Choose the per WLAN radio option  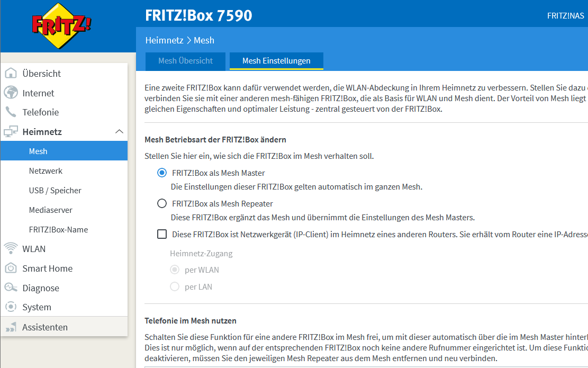coord(175,270)
